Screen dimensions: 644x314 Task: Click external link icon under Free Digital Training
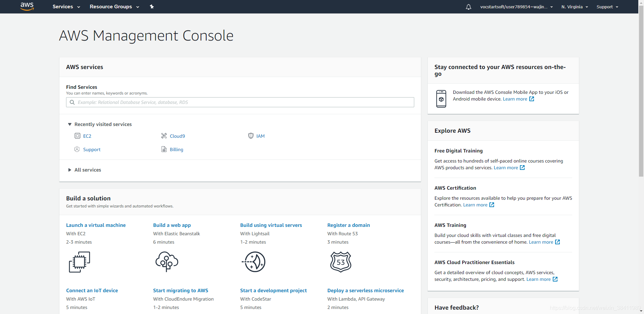(x=522, y=168)
